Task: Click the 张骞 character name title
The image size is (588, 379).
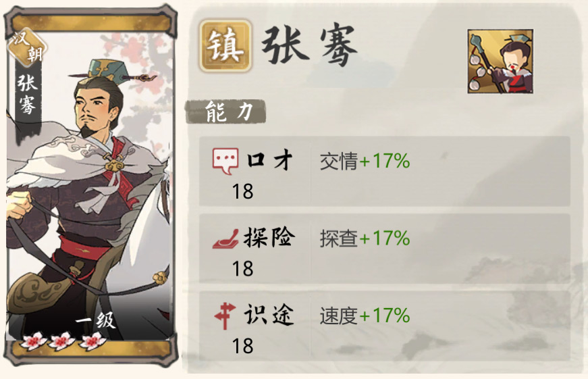Action: coord(309,46)
